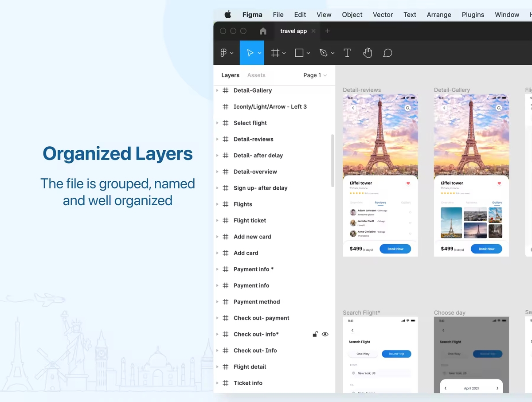Select the Rectangle shape tool
This screenshot has width=532, height=402.
click(x=299, y=53)
